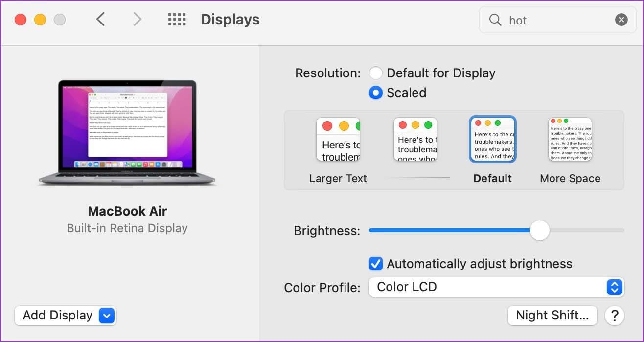644x342 pixels.
Task: Select the Scaled resolution option
Action: 375,93
